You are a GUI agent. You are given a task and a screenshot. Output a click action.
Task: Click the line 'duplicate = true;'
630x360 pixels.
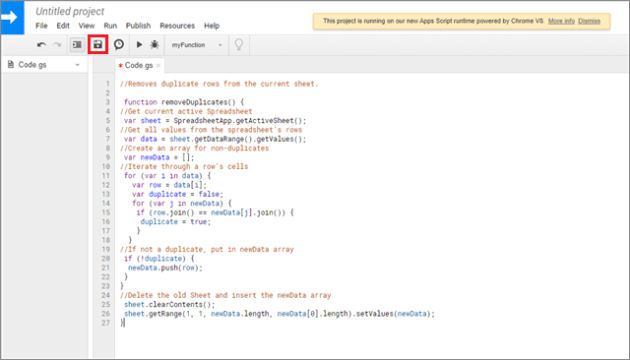176,221
